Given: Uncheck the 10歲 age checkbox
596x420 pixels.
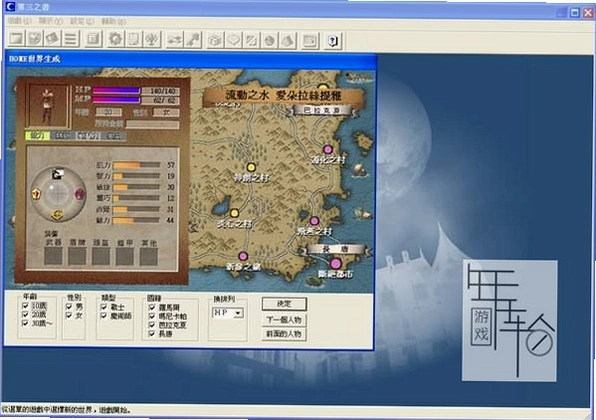Looking at the screenshot, I should [25, 306].
